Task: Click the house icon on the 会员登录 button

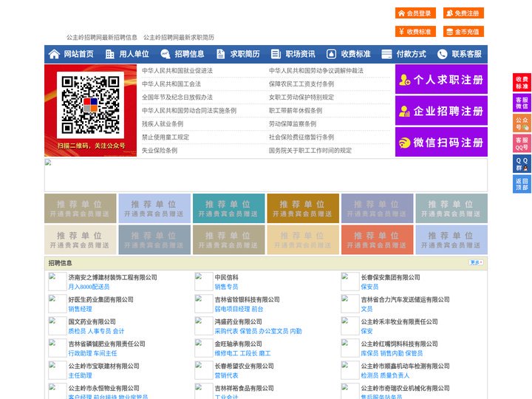Action: 401,13
